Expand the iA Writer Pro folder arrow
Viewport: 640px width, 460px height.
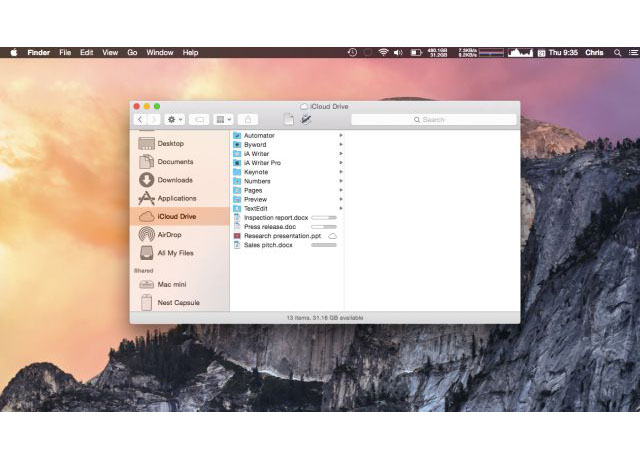click(x=340, y=163)
